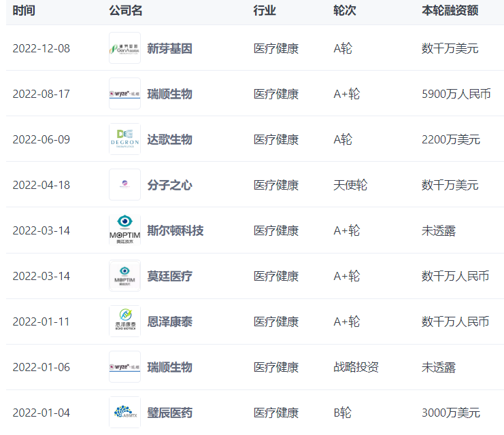
Task: Select the 天使轮 round cell
Action: [x=350, y=185]
